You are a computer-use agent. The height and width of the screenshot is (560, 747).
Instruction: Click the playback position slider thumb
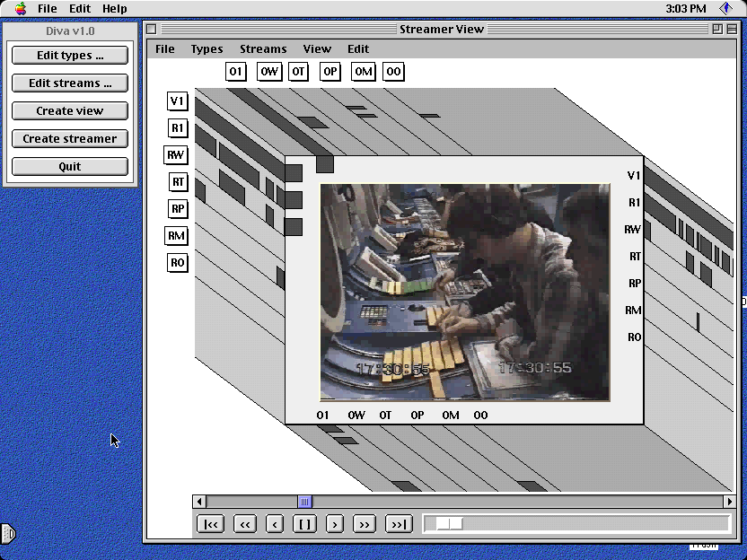pyautogui.click(x=449, y=524)
